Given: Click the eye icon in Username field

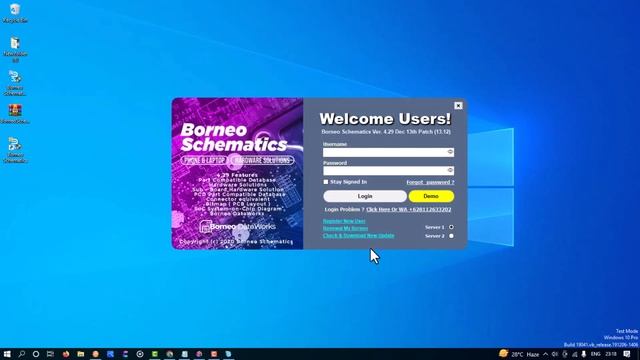Looking at the screenshot, I should (x=450, y=152).
